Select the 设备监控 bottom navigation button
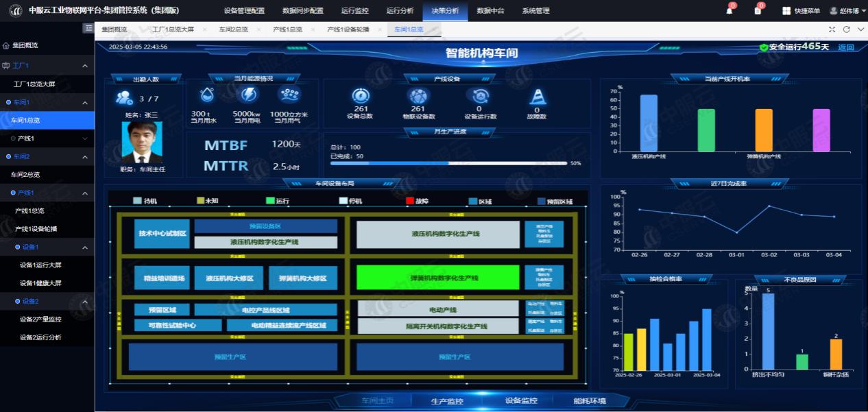 coord(521,401)
